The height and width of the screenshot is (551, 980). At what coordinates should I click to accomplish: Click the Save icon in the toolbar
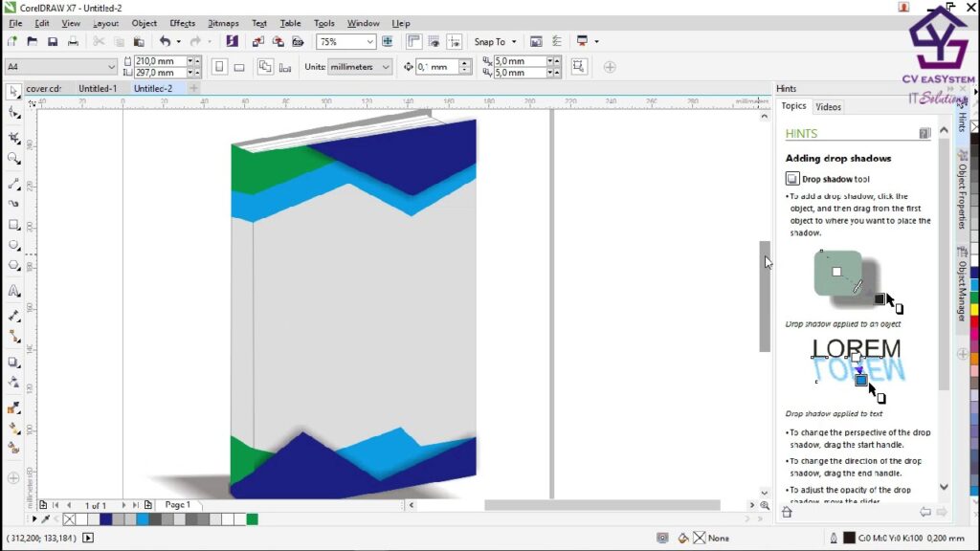(x=52, y=42)
